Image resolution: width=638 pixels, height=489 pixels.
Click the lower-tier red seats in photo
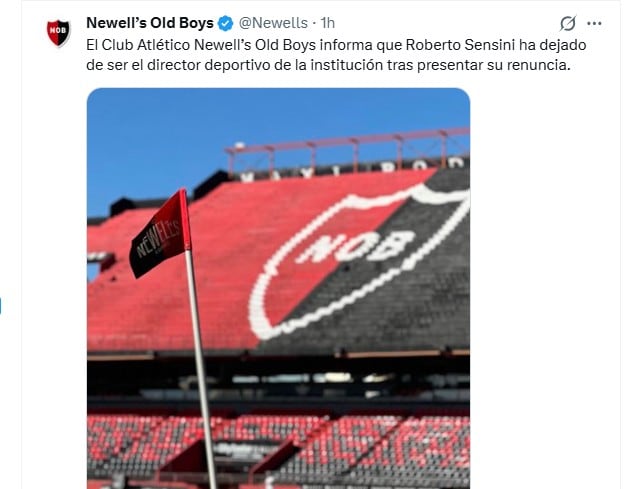tap(330, 440)
